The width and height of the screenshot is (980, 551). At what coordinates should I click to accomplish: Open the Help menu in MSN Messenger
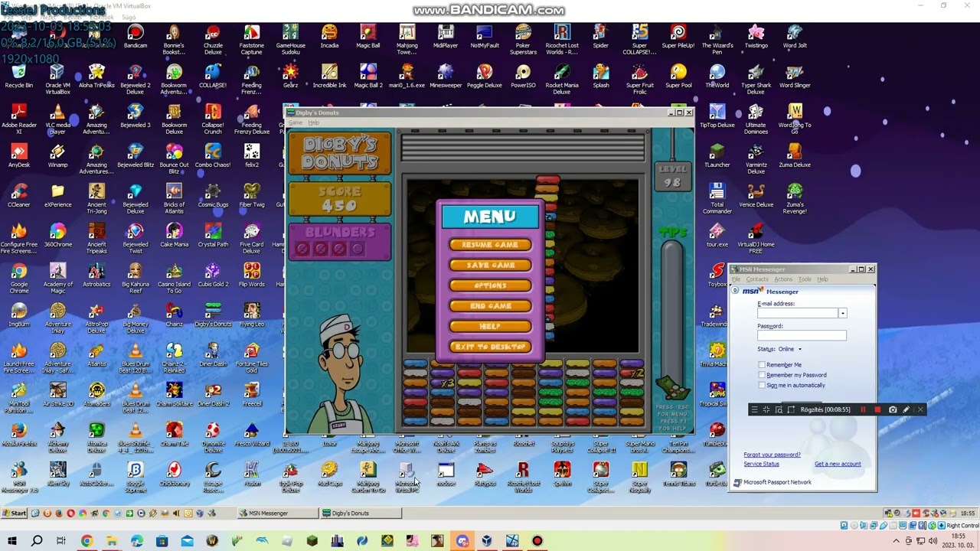tap(822, 279)
